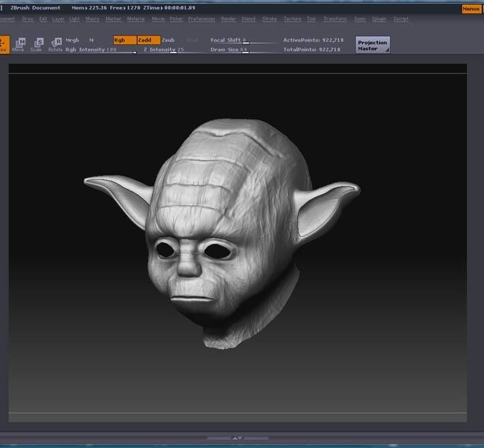Click the Yoda head model on canvas

coord(222,235)
